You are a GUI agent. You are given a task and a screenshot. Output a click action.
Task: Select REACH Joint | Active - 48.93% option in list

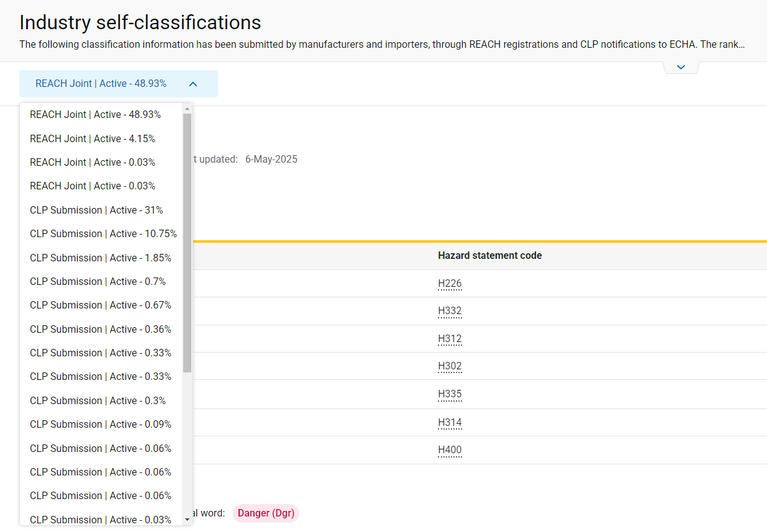pos(95,115)
